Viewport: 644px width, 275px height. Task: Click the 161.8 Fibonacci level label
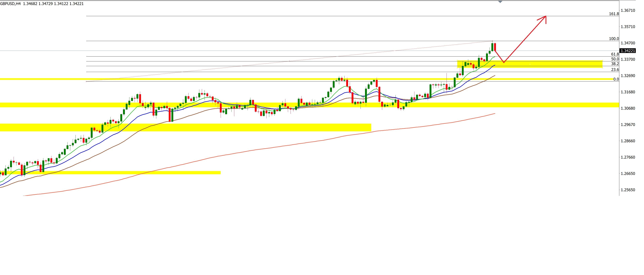coord(614,14)
